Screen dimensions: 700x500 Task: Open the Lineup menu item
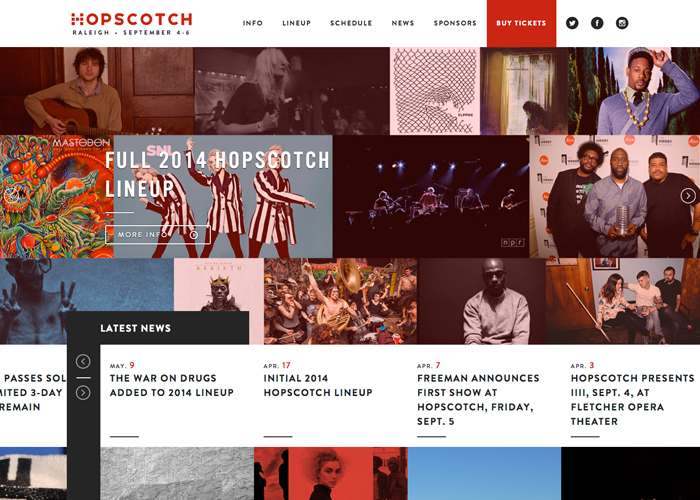click(x=296, y=23)
